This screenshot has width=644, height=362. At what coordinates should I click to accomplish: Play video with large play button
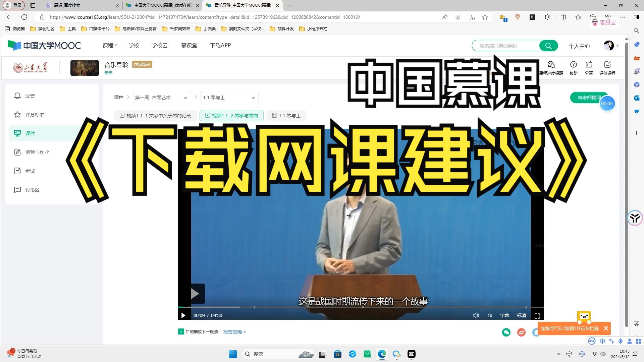[194, 294]
